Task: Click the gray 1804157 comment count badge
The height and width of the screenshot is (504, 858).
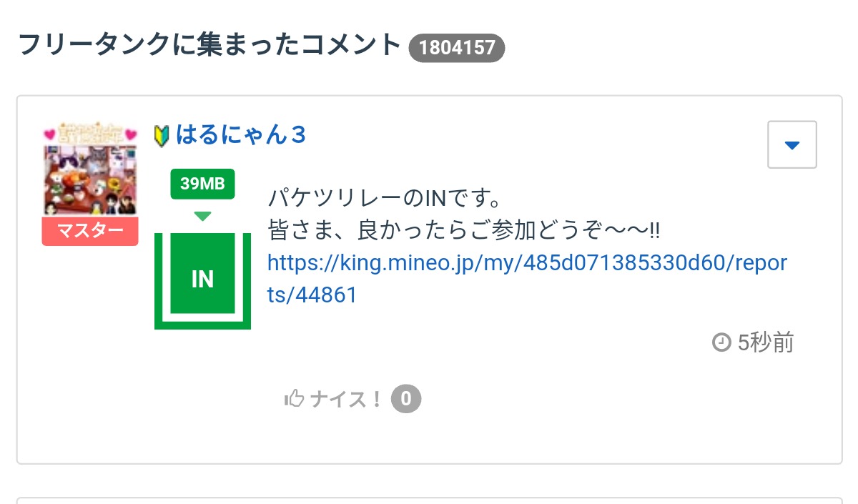Action: (x=457, y=48)
